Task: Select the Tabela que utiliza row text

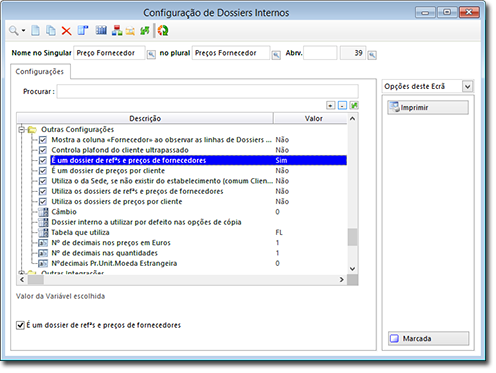Action: click(80, 233)
